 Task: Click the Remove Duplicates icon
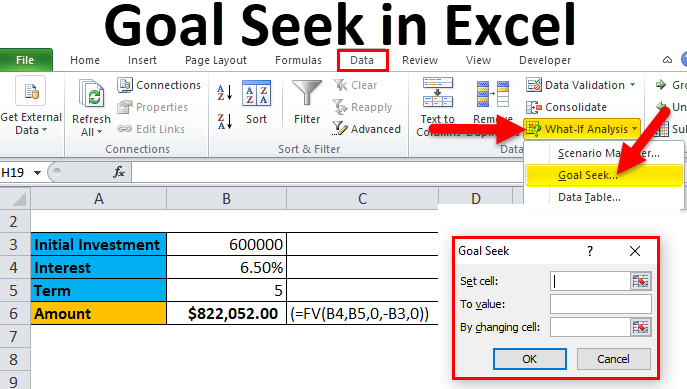tap(493, 94)
